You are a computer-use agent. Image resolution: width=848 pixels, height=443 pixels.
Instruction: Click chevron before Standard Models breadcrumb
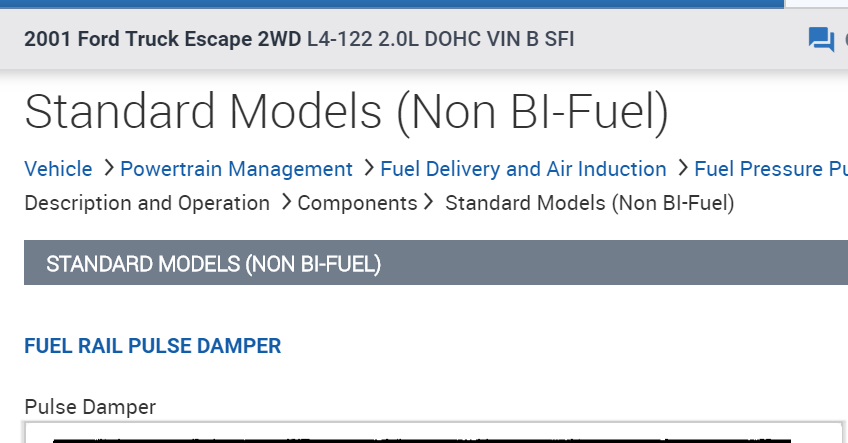[430, 203]
